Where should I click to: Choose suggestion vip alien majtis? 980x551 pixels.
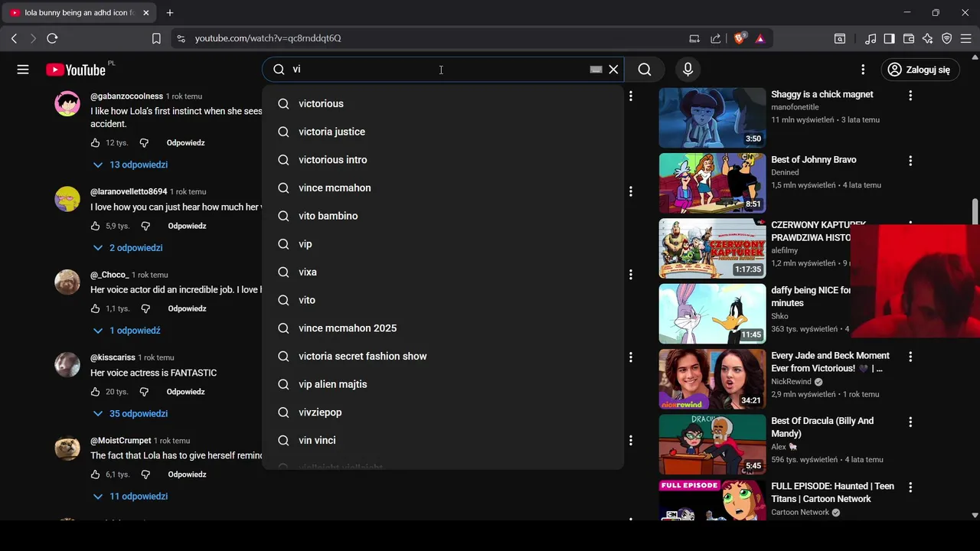(443, 384)
